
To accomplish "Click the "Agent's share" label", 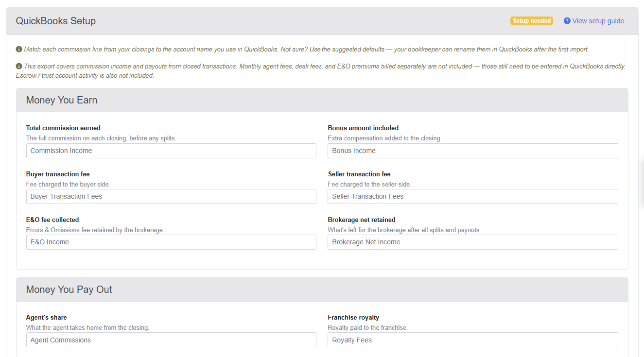I will pyautogui.click(x=47, y=318).
